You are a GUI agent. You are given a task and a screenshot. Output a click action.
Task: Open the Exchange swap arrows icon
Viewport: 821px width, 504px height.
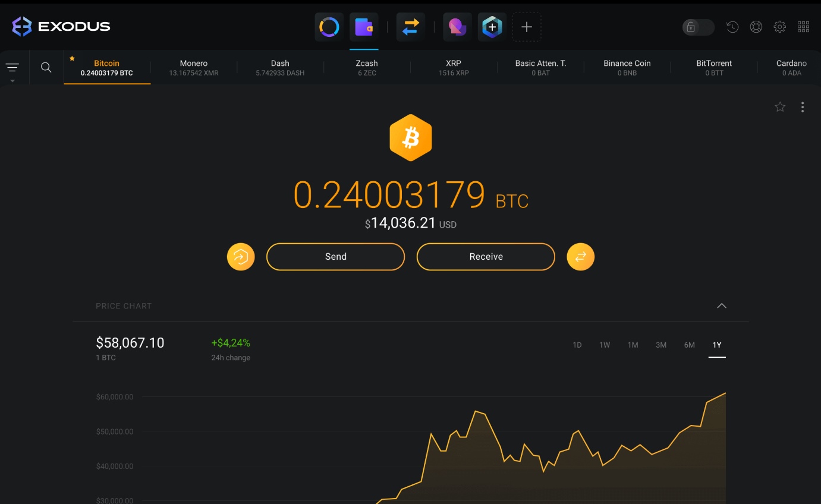point(410,26)
